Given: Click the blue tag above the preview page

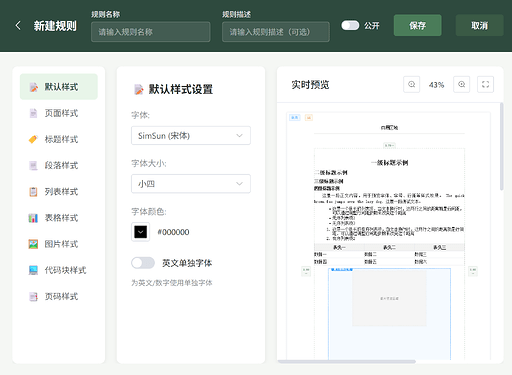Looking at the screenshot, I should (295, 117).
